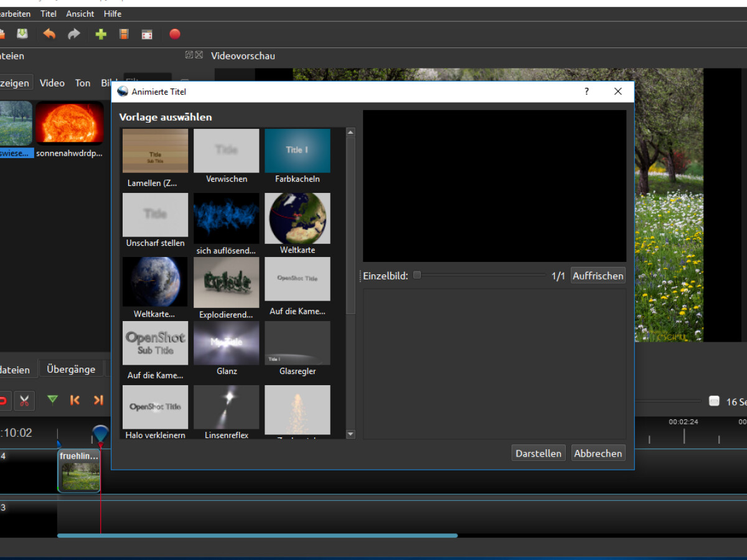
Task: Click the grey Redo arrow icon
Action: pyautogui.click(x=74, y=34)
